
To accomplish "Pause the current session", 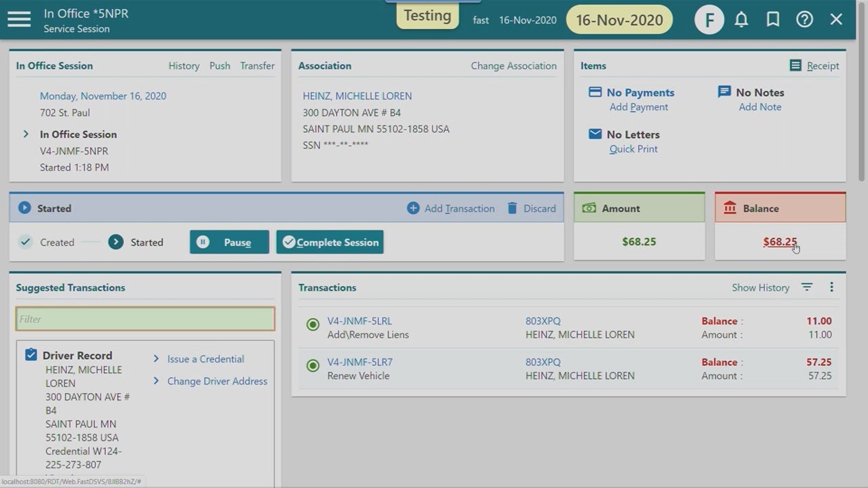I will [229, 242].
